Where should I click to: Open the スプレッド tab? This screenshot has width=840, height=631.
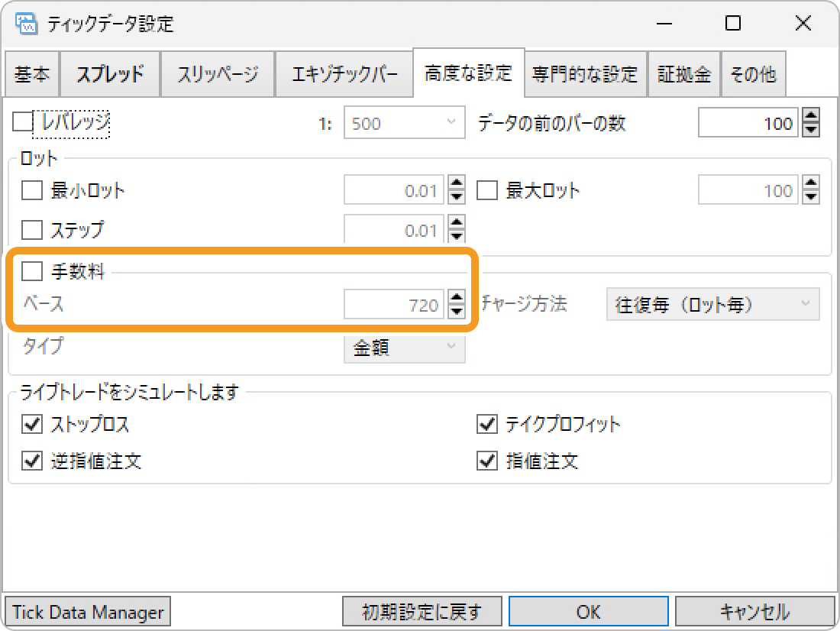coord(110,74)
